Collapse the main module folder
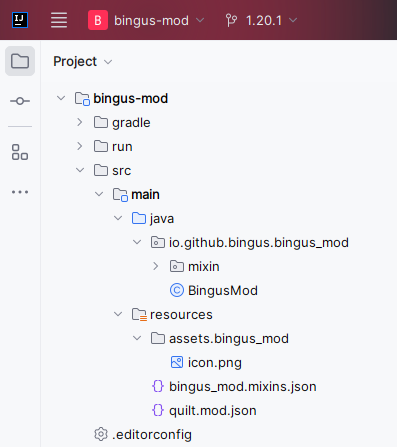Screen dimensions: 397x447 99,194
